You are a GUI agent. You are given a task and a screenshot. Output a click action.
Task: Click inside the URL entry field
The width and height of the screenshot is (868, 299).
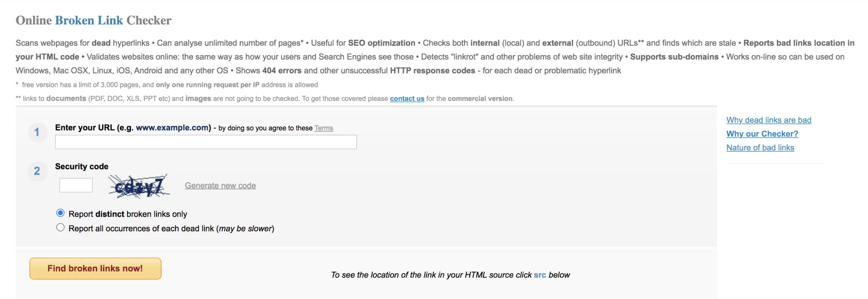206,142
